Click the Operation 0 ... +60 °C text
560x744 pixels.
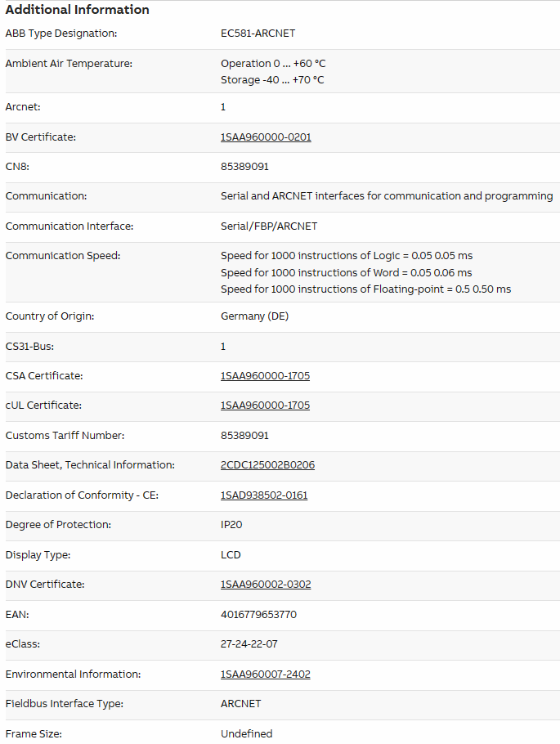tap(273, 64)
